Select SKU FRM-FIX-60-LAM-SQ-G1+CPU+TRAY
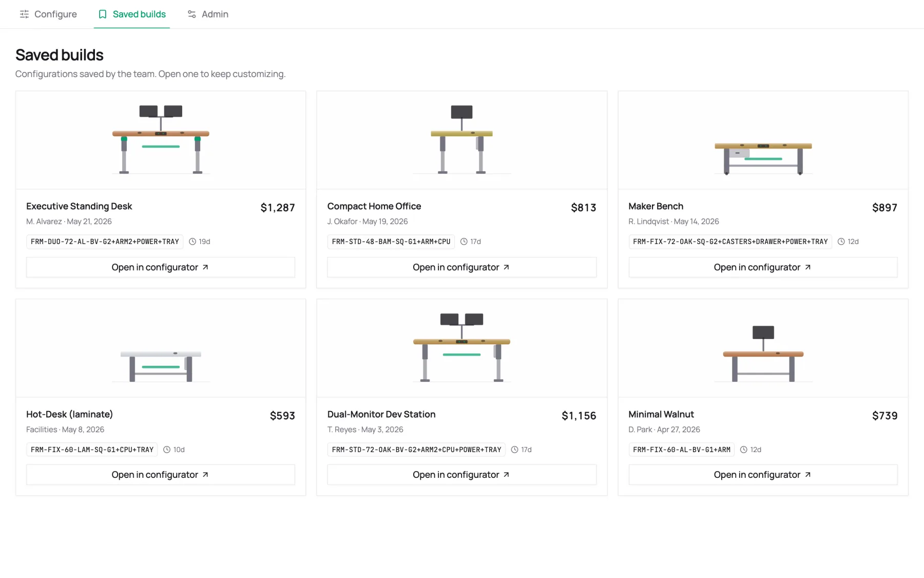 (92, 450)
